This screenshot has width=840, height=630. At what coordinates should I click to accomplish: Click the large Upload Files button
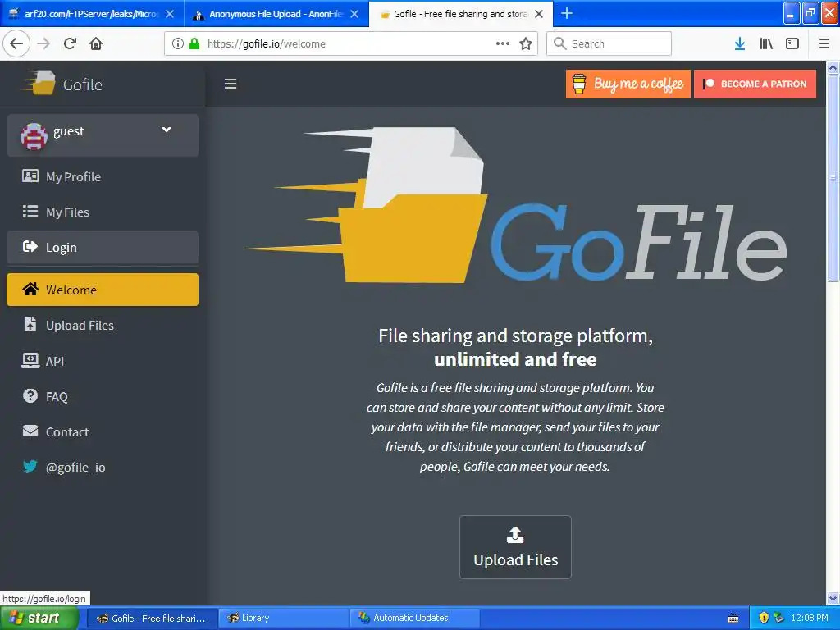click(x=515, y=547)
